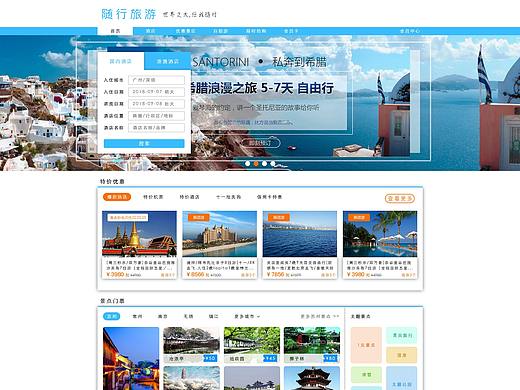The width and height of the screenshot is (520, 390).
Task: Click the blue 搜索 search button
Action: [x=144, y=143]
